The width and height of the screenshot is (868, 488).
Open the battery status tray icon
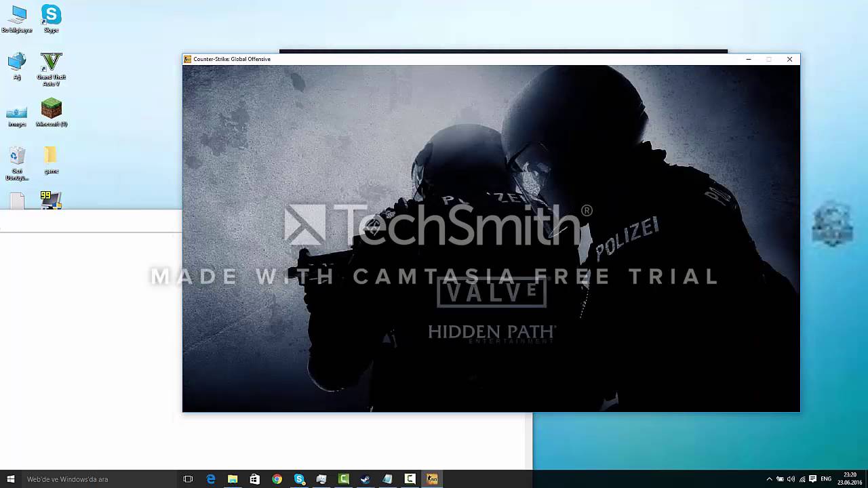[x=780, y=479]
